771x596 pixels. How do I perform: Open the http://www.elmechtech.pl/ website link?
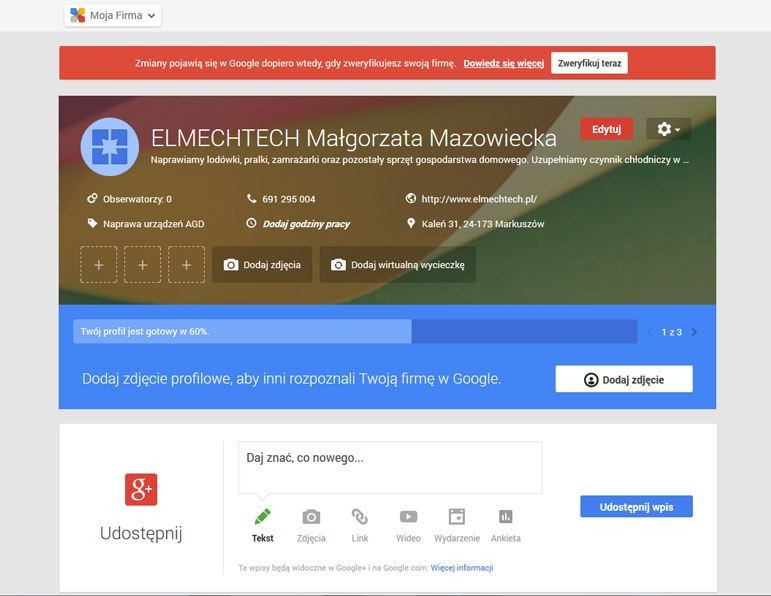[479, 199]
